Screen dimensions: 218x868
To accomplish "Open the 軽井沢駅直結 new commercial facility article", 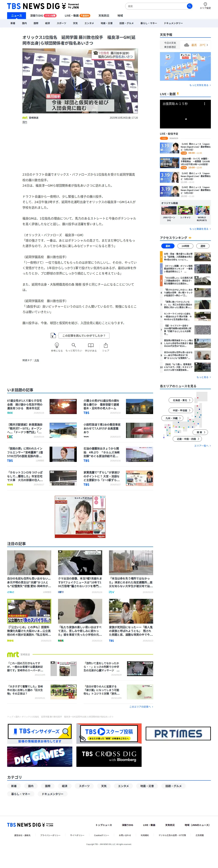I will (x=42, y=430).
